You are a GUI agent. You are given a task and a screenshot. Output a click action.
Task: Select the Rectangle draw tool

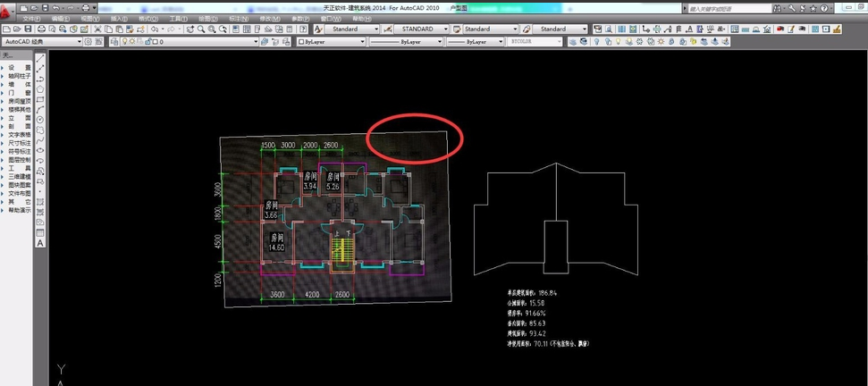(x=40, y=98)
